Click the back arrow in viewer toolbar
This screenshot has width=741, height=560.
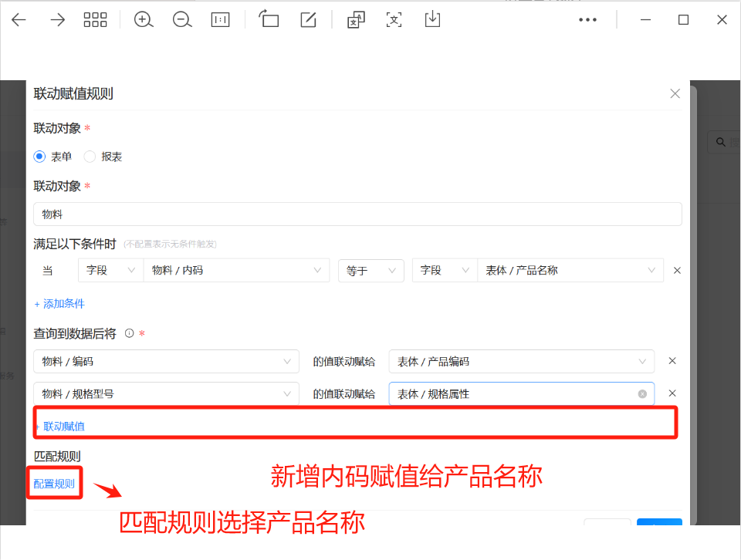(x=19, y=20)
